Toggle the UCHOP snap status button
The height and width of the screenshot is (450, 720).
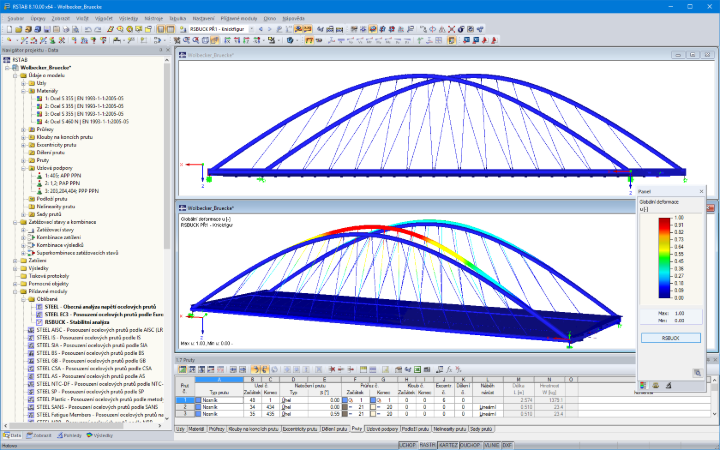click(x=407, y=445)
